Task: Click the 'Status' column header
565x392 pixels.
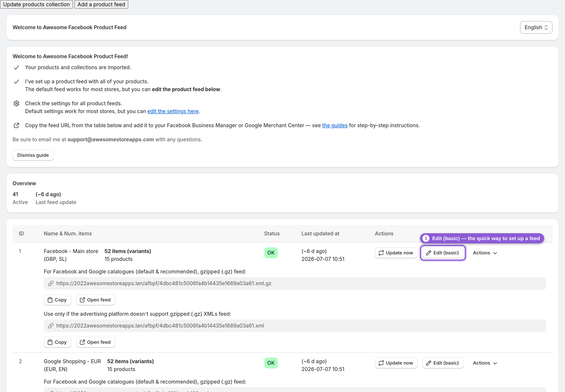Action: pyautogui.click(x=272, y=234)
